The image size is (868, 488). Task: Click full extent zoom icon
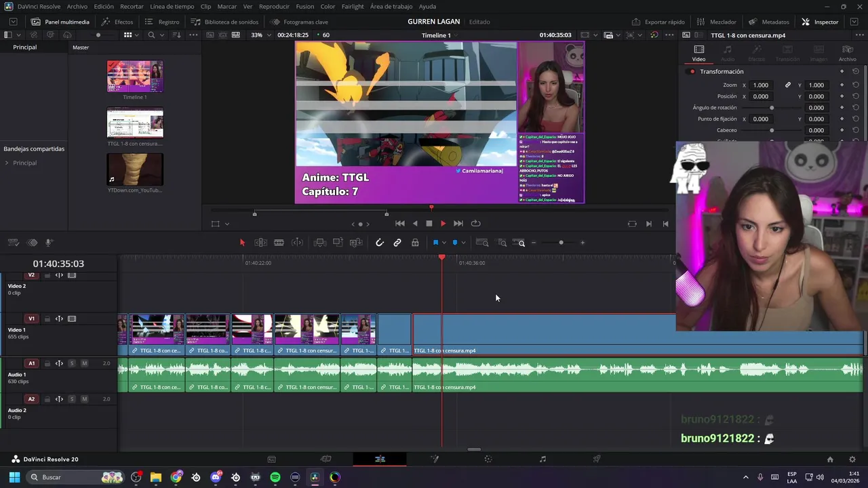482,243
